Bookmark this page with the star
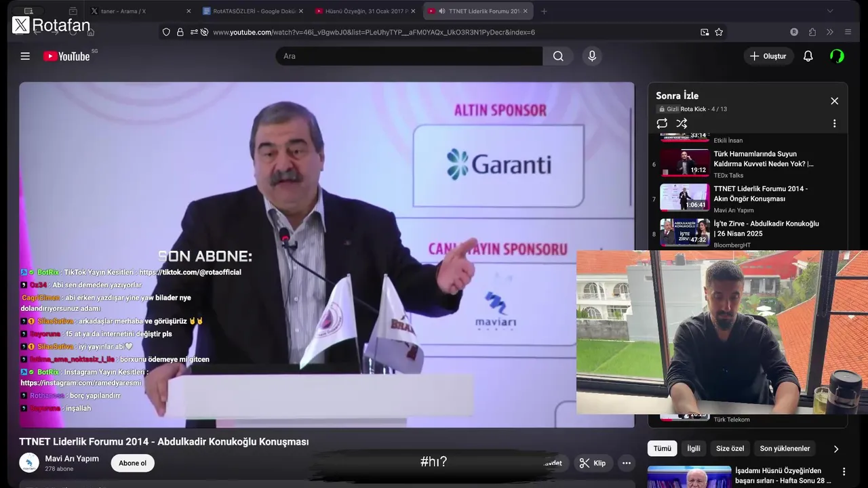 [719, 32]
